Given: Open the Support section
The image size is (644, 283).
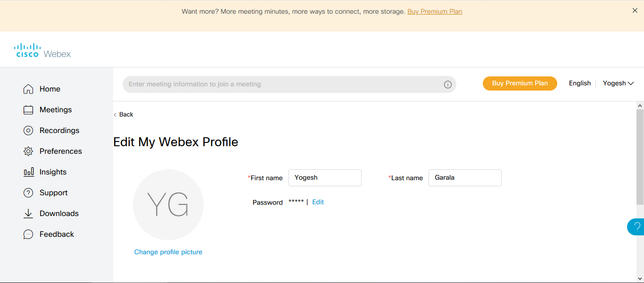Looking at the screenshot, I should point(54,193).
